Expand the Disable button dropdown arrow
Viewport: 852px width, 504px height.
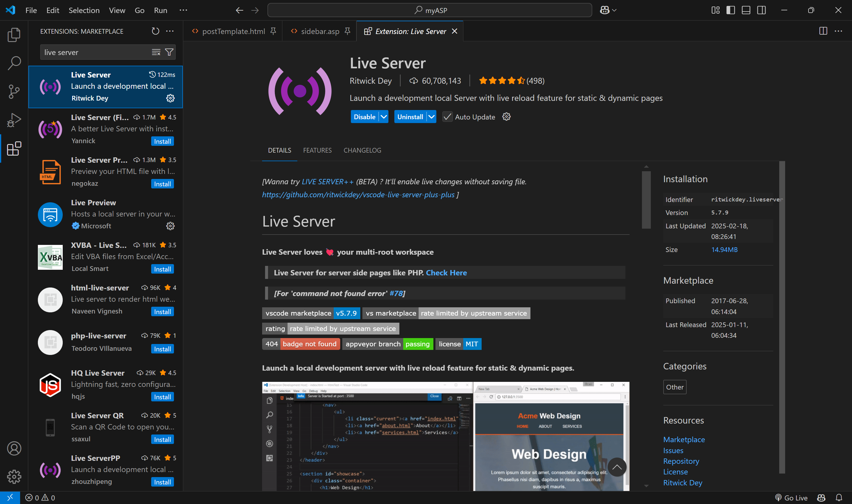point(384,117)
